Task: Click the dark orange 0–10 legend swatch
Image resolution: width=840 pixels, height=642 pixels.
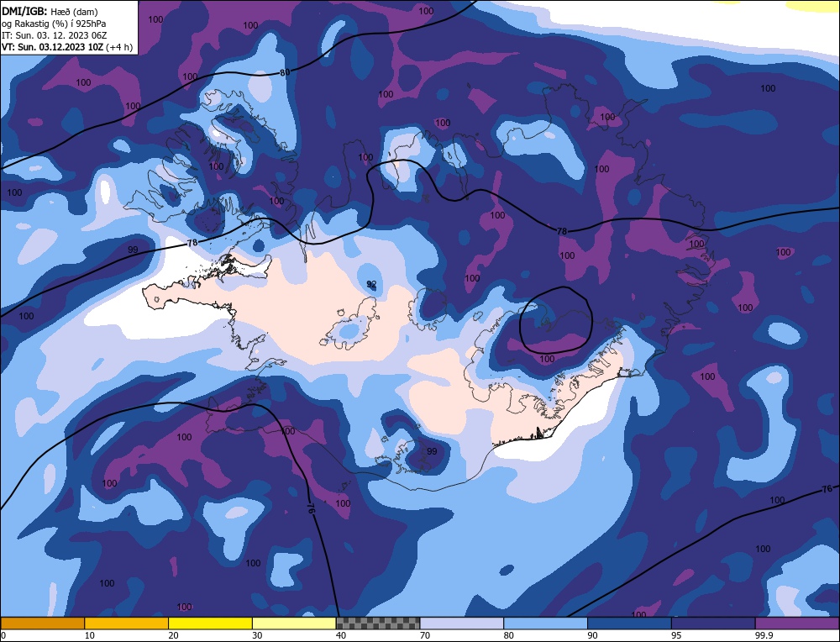Action: [42, 623]
